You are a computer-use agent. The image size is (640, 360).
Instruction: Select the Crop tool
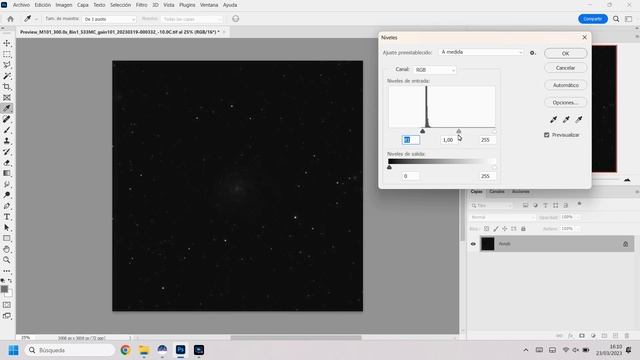click(7, 87)
